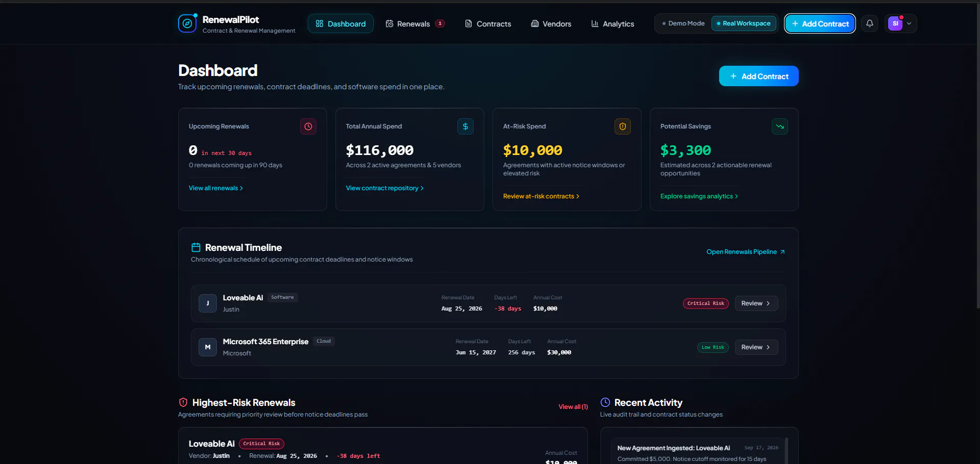This screenshot has height=464, width=980.
Task: Click the Software tag beside Loveable AI
Action: point(282,297)
